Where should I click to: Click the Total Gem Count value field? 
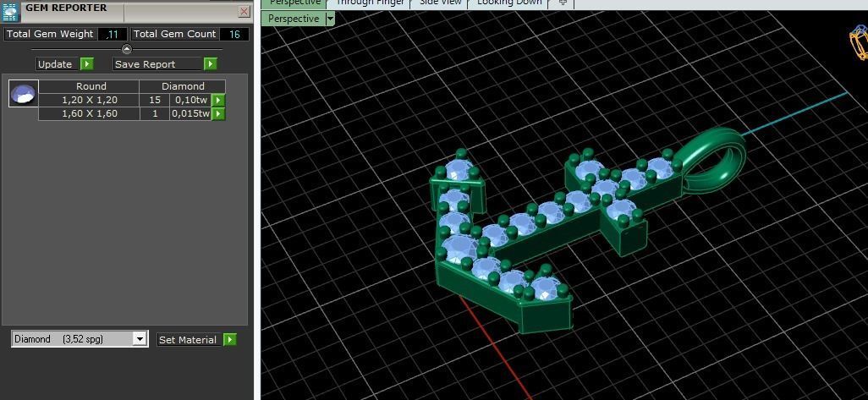tap(234, 35)
